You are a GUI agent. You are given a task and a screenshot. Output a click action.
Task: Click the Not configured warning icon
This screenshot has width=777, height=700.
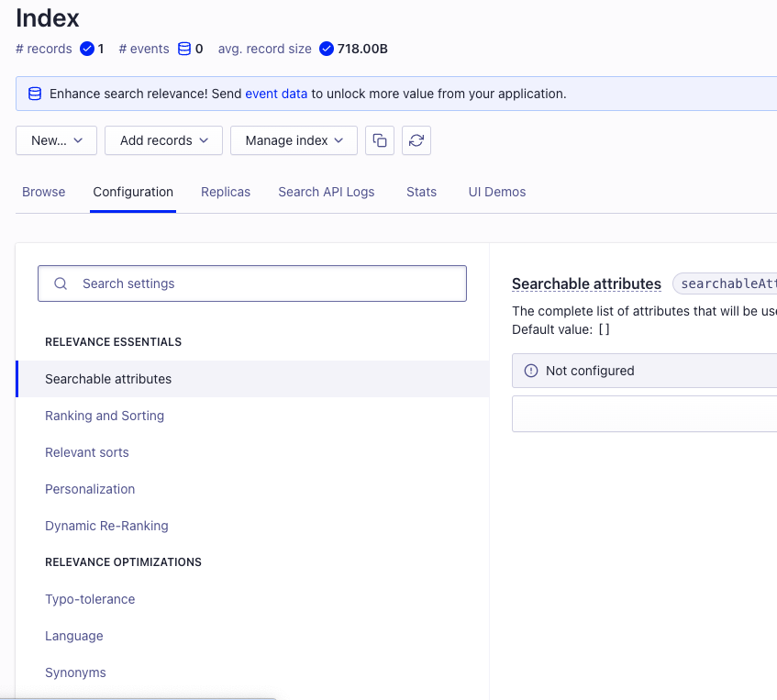click(531, 371)
